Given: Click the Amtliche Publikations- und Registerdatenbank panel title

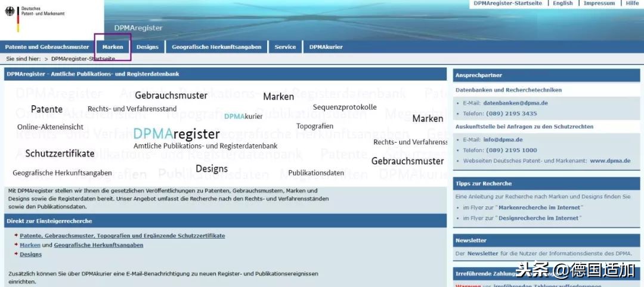Looking at the screenshot, I should 93,75.
